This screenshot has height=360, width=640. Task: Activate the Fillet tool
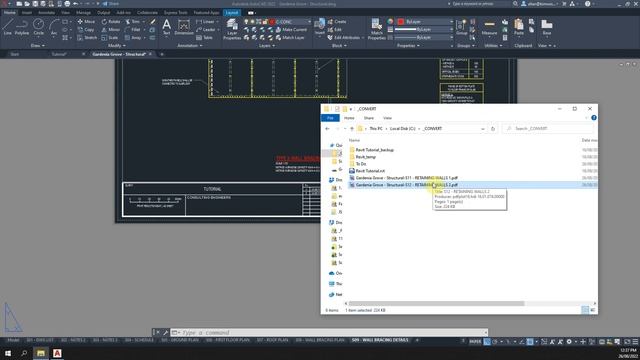click(x=133, y=30)
